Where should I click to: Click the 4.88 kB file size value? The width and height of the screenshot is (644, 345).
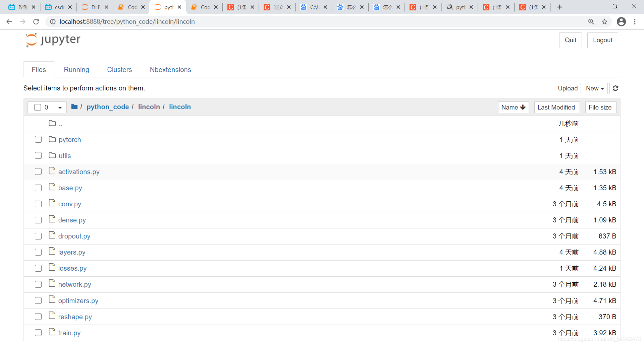604,252
